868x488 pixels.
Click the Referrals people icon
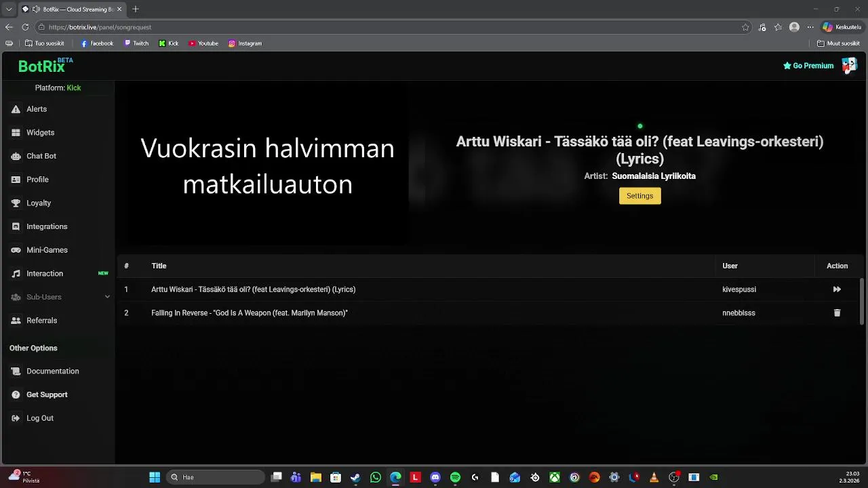16,321
